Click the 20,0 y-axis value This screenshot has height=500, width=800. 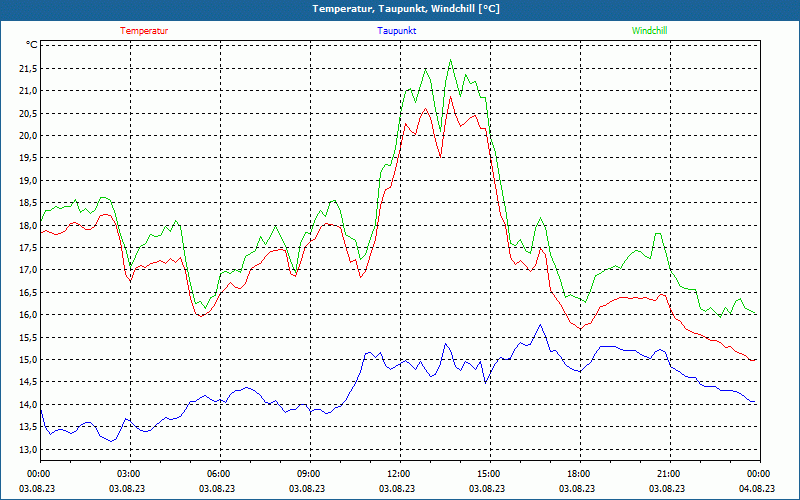(x=28, y=136)
